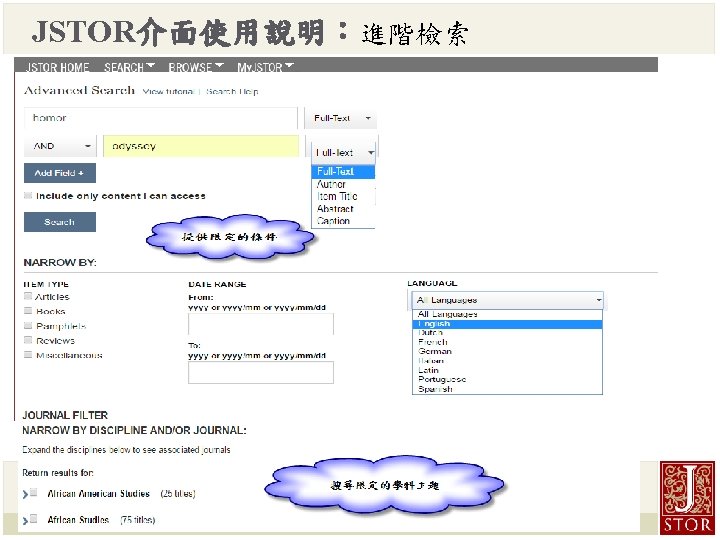Open the JSTOR HOME nav link
Viewport: 720px width, 540px height.
(57, 67)
